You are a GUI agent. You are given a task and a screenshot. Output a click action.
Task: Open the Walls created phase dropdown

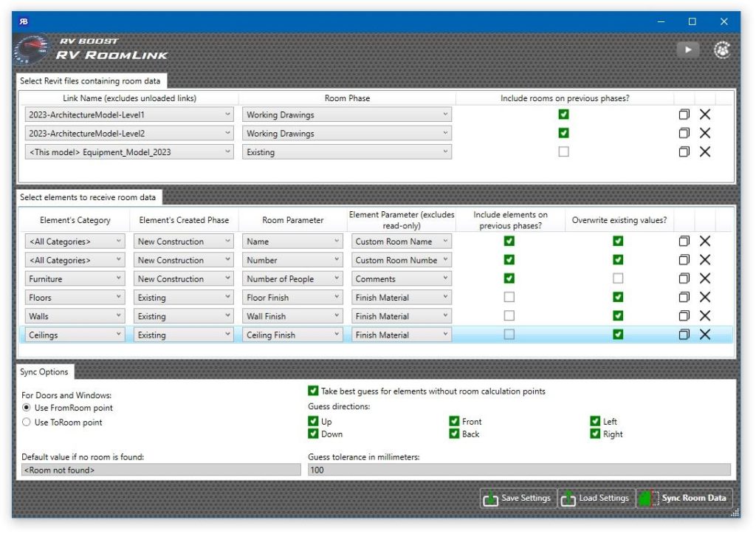[184, 316]
